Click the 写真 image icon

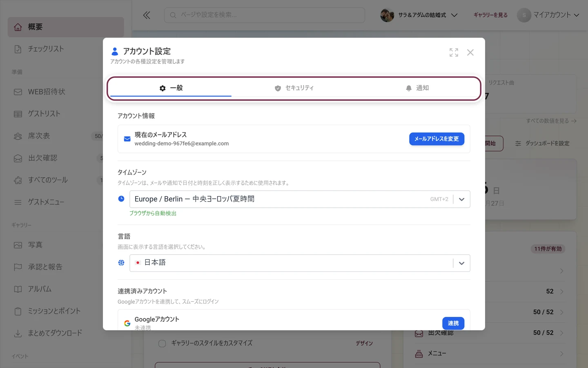(18, 245)
